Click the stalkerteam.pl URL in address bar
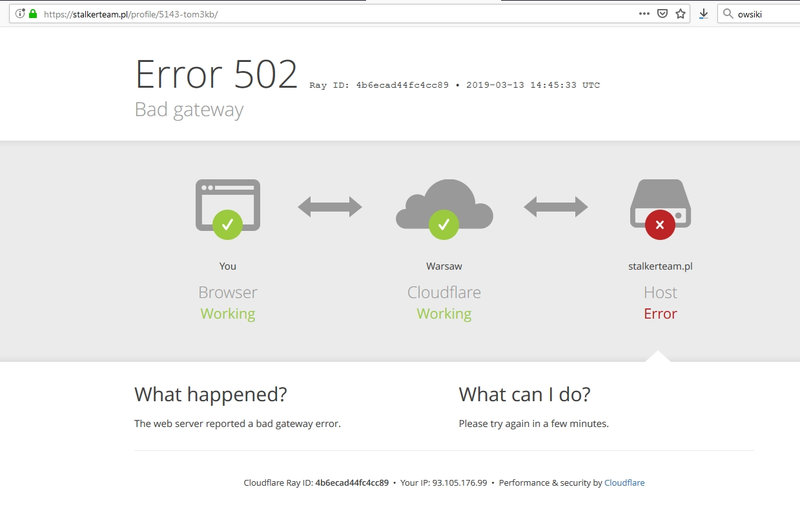This screenshot has width=800, height=527. (x=130, y=14)
